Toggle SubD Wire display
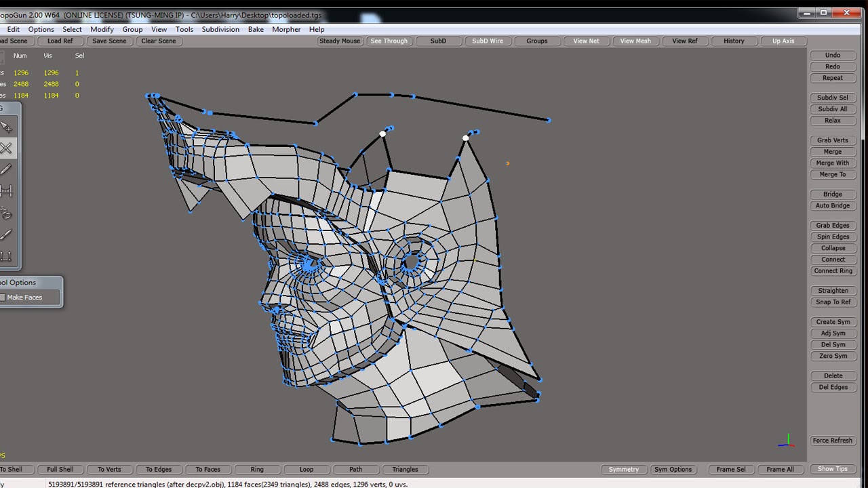This screenshot has width=868, height=488. (x=488, y=41)
